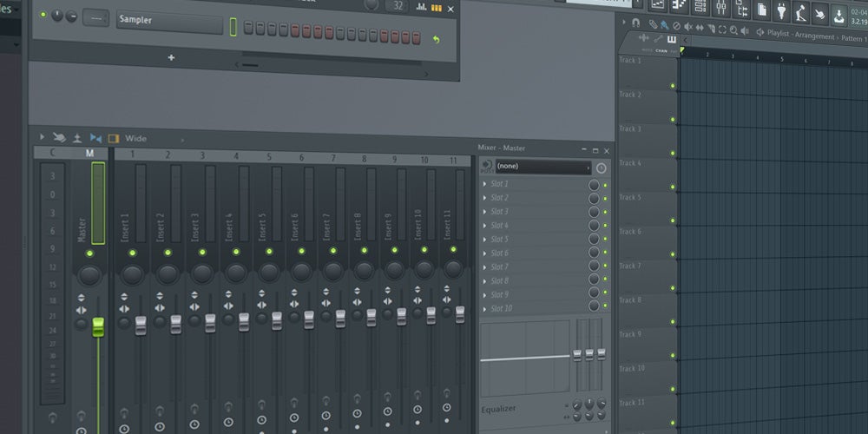Toggle the Track 1 mute light in Playlist

tap(674, 86)
